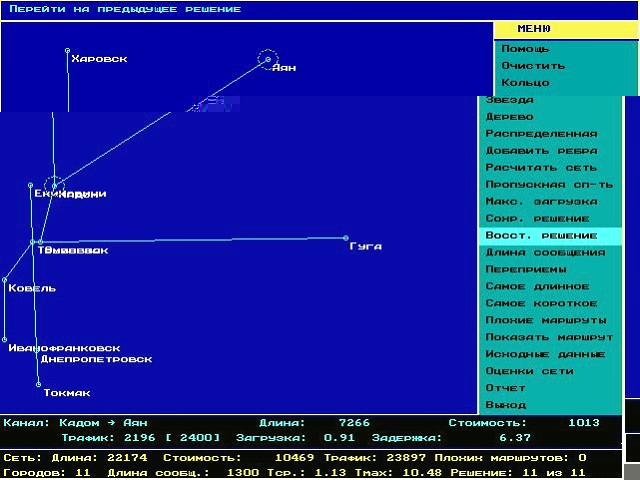
Task: Select the Токмак city node
Action: [x=38, y=384]
